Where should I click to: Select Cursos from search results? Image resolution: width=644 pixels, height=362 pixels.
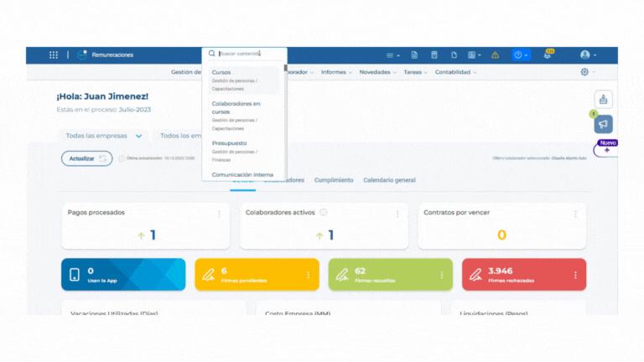pyautogui.click(x=221, y=73)
